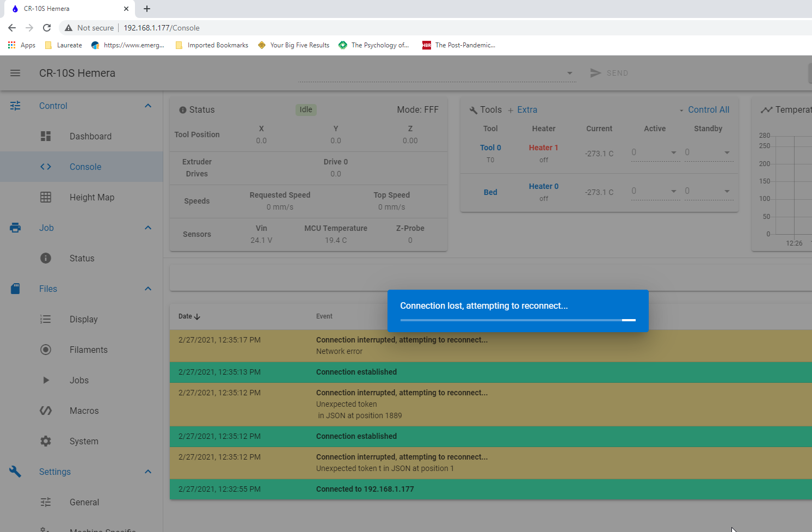Click the Job printer icon

click(x=15, y=228)
